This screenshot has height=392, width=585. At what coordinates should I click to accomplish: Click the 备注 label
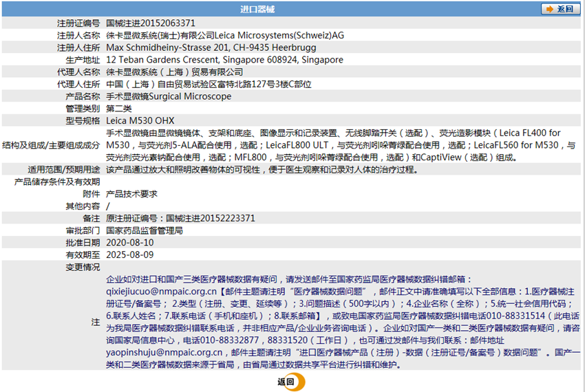coord(92,218)
